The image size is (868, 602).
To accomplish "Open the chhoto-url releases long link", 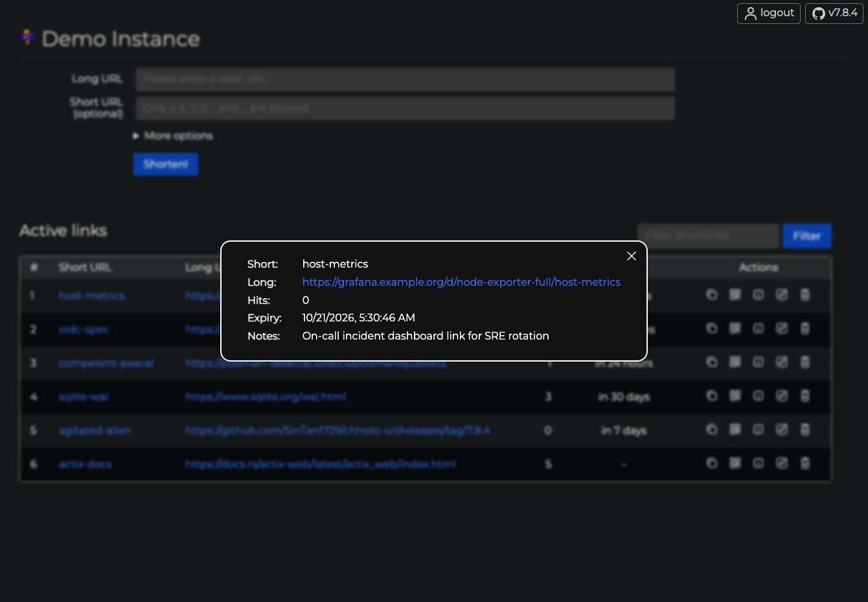I will pyautogui.click(x=337, y=430).
